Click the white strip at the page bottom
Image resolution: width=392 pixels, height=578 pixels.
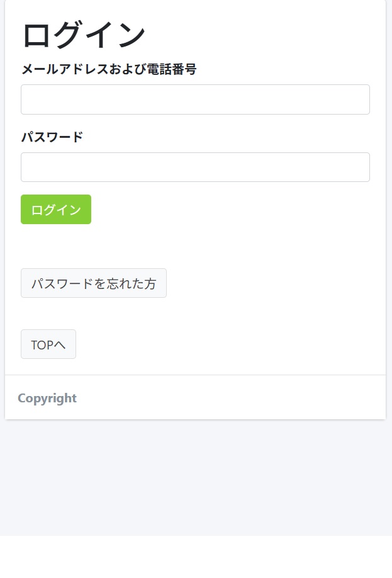[196, 557]
